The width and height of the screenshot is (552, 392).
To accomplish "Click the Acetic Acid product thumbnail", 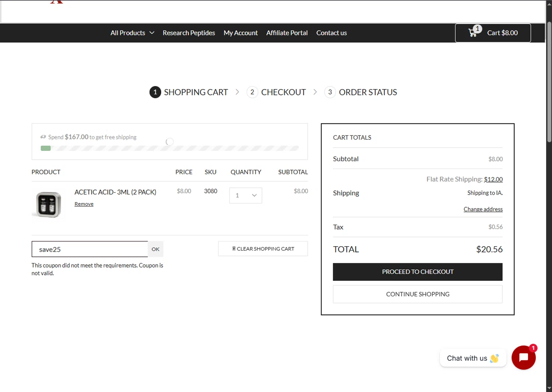I will click(49, 205).
